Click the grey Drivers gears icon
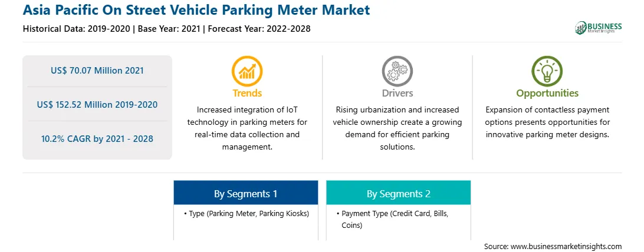Image resolution: width=644 pixels, height=252 pixels. [397, 71]
